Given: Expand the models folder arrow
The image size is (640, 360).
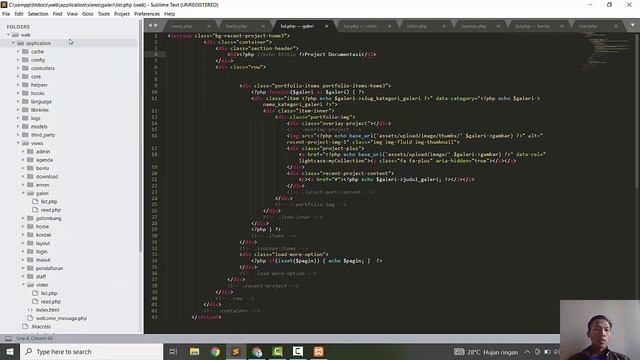Looking at the screenshot, I should (18, 127).
